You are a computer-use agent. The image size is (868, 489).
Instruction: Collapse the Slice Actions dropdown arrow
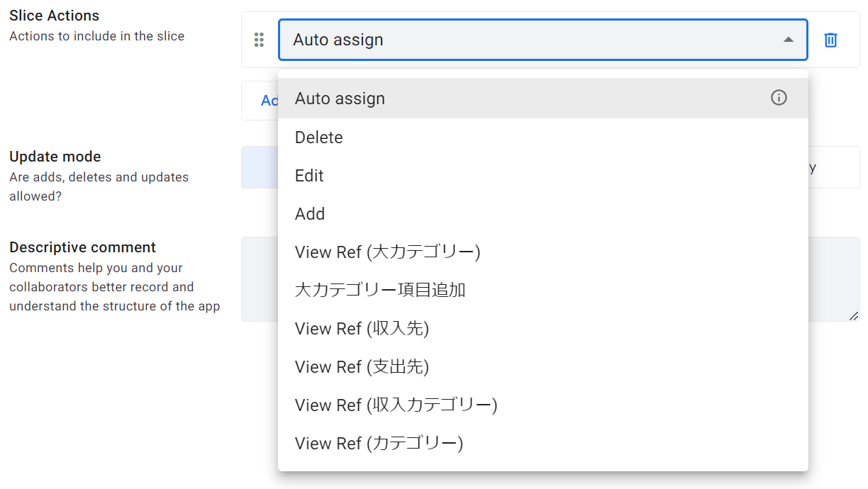click(x=788, y=40)
